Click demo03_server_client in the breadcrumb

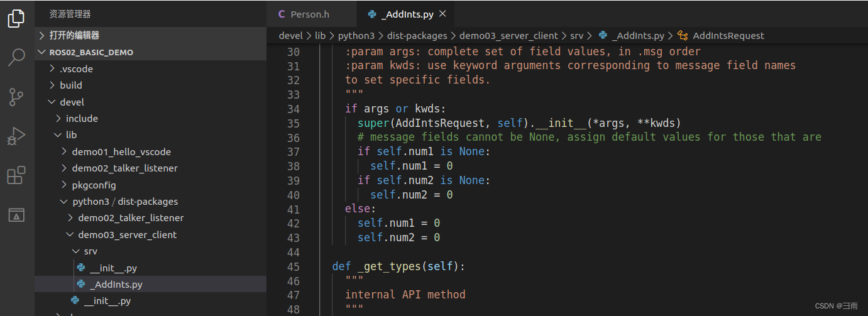pos(508,36)
